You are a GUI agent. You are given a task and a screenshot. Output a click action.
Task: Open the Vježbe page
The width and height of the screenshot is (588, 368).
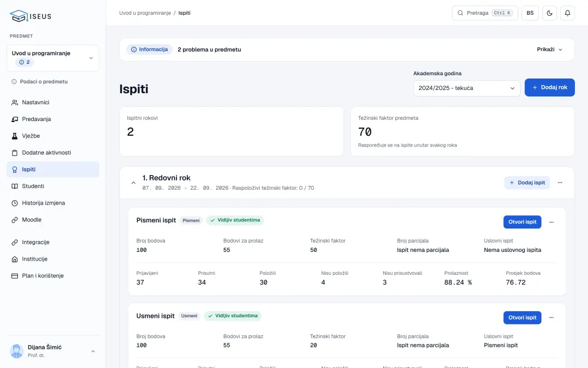click(53, 136)
